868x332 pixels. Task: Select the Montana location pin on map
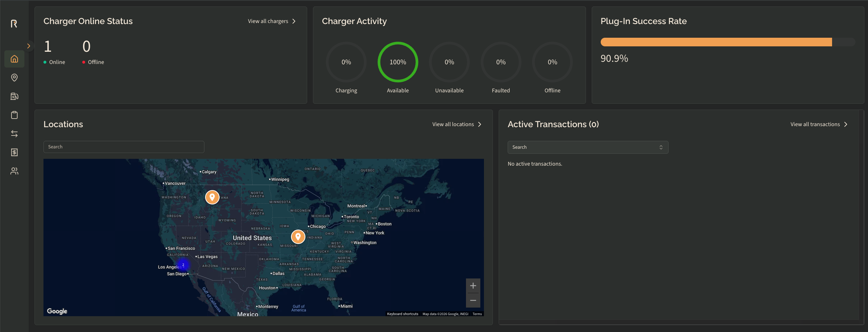pos(212,197)
